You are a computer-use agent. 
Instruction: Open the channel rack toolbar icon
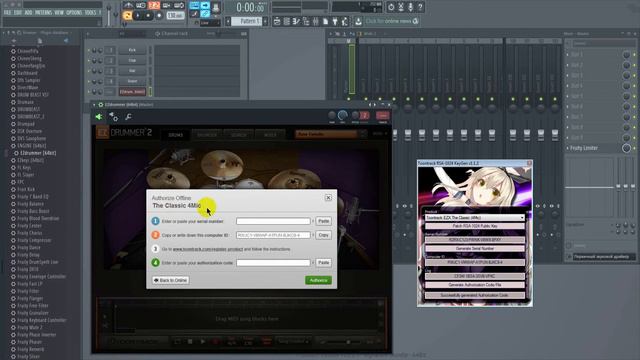pyautogui.click(x=287, y=21)
